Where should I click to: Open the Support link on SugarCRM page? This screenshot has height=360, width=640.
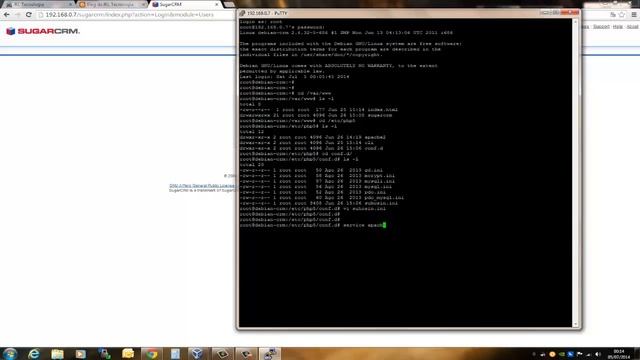pyautogui.click(x=601, y=27)
